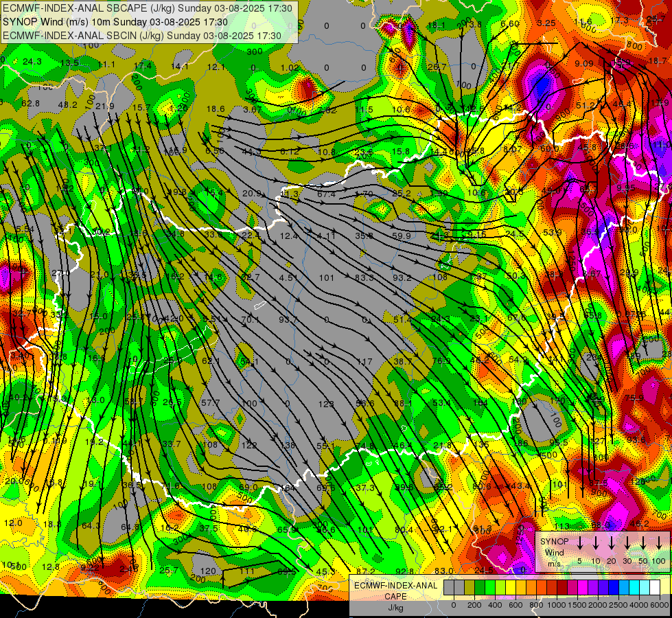
Task: Click the 17.4 value on the map
Action: [x=143, y=66]
